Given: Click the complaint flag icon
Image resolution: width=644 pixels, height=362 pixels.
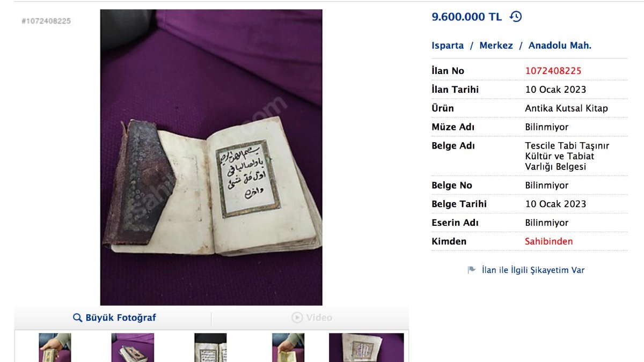Looking at the screenshot, I should [472, 270].
